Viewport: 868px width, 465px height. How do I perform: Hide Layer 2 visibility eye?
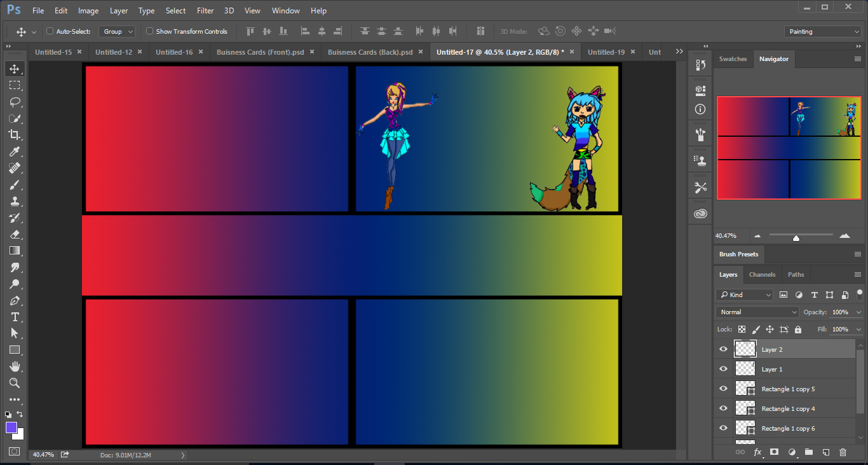pos(723,349)
